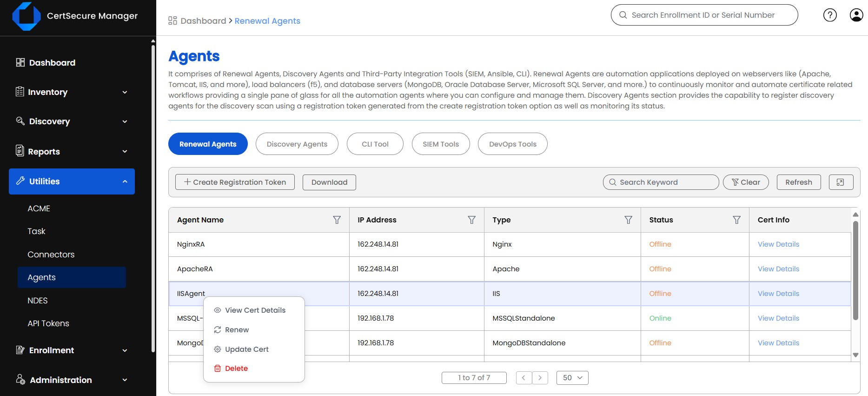Open the help question mark icon
868x396 pixels.
pos(830,15)
